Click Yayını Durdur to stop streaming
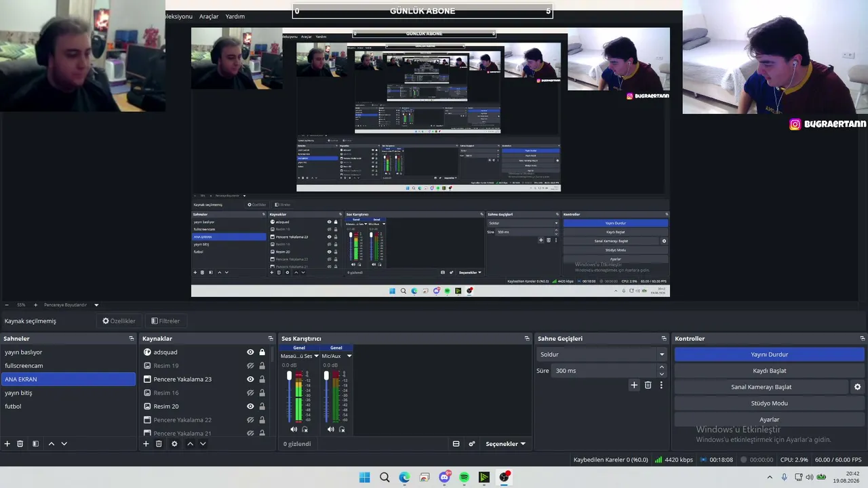The height and width of the screenshot is (488, 868). (x=770, y=354)
